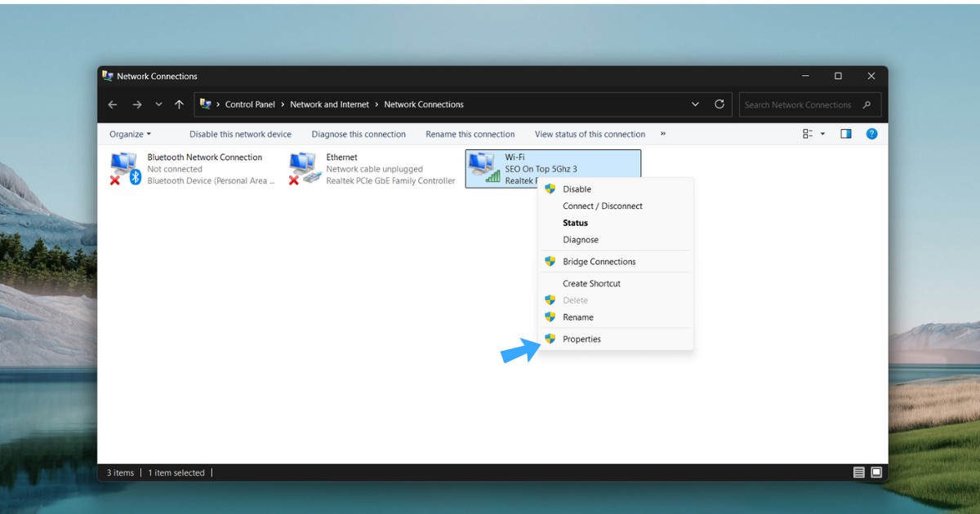Toggle the preview pane icon

(x=846, y=134)
